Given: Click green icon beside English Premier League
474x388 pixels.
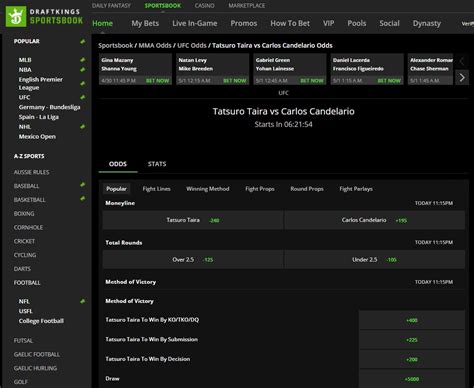Looking at the screenshot, I should [x=83, y=83].
